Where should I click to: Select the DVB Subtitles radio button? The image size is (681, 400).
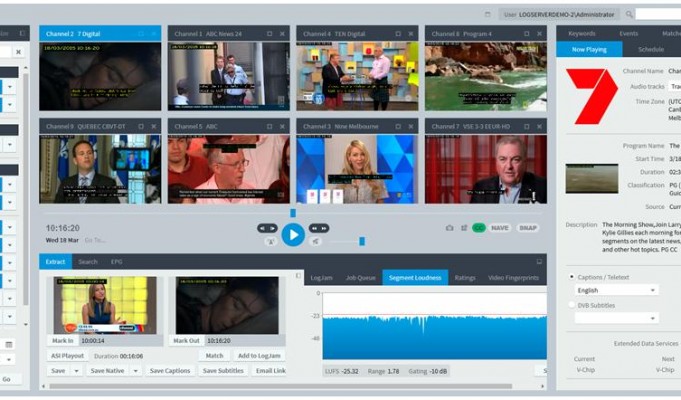[572, 305]
